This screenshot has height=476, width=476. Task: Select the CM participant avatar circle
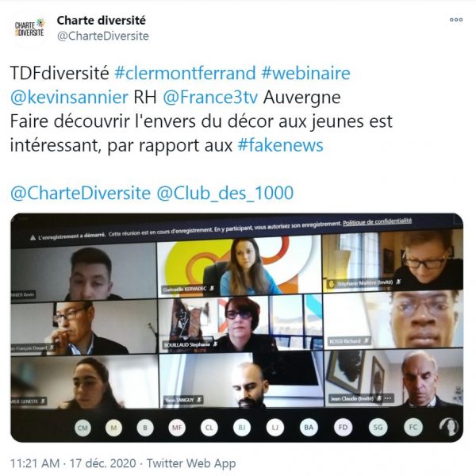click(83, 428)
